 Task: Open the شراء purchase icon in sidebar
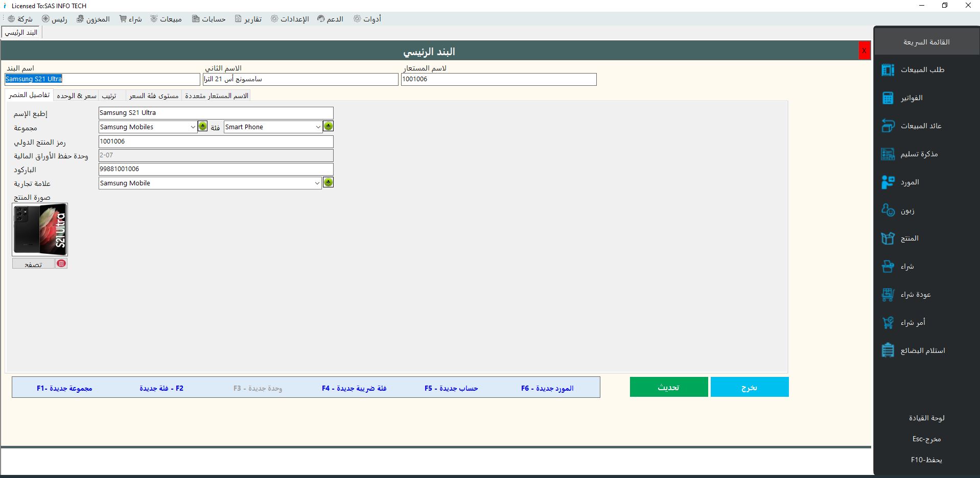click(x=888, y=266)
